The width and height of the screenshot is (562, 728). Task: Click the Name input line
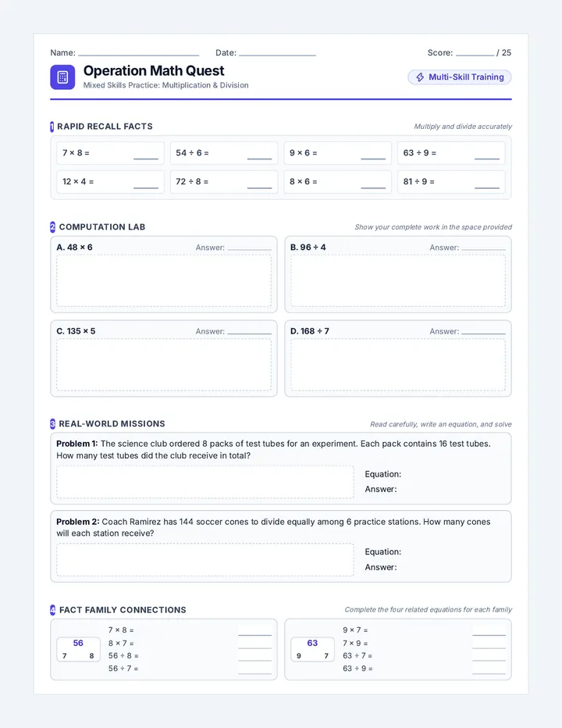(138, 55)
